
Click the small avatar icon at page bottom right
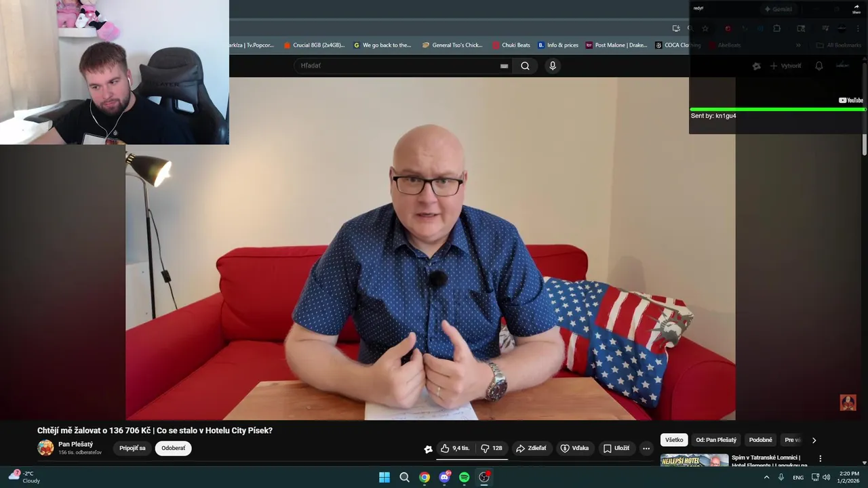click(848, 403)
